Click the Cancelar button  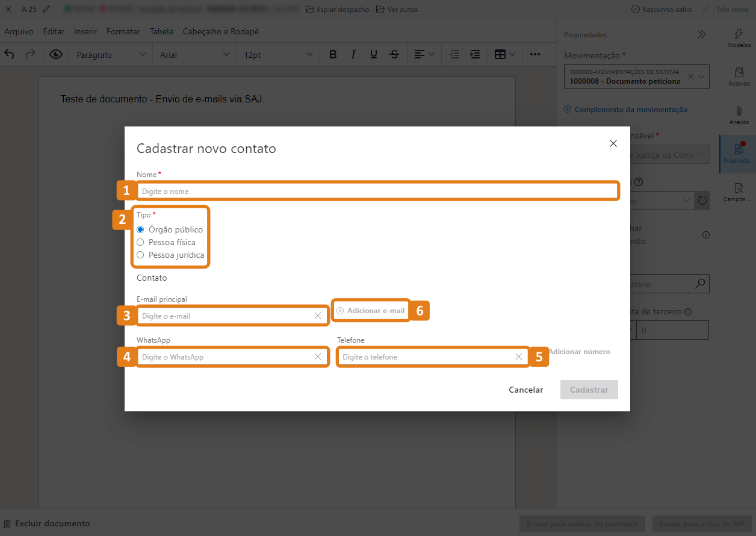525,390
